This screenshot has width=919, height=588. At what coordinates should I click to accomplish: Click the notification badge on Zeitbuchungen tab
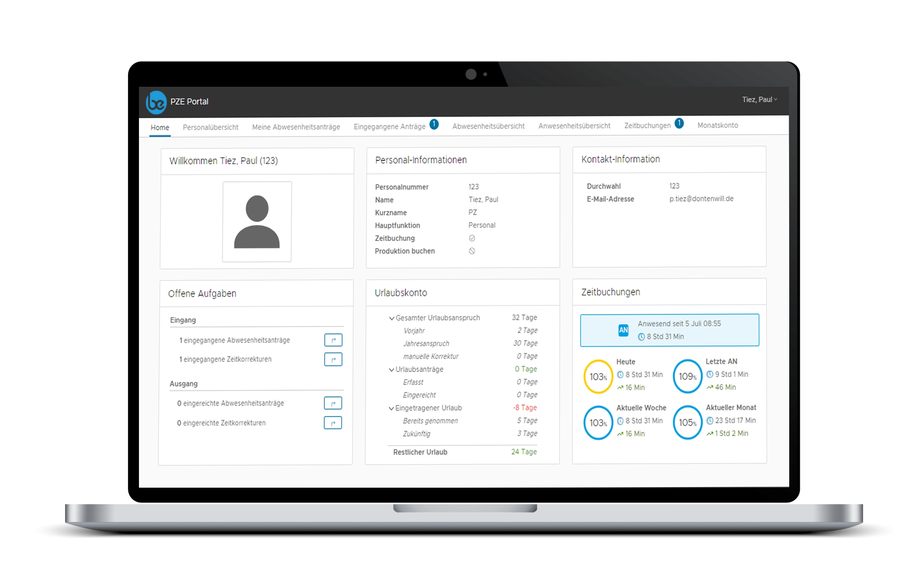(x=679, y=123)
